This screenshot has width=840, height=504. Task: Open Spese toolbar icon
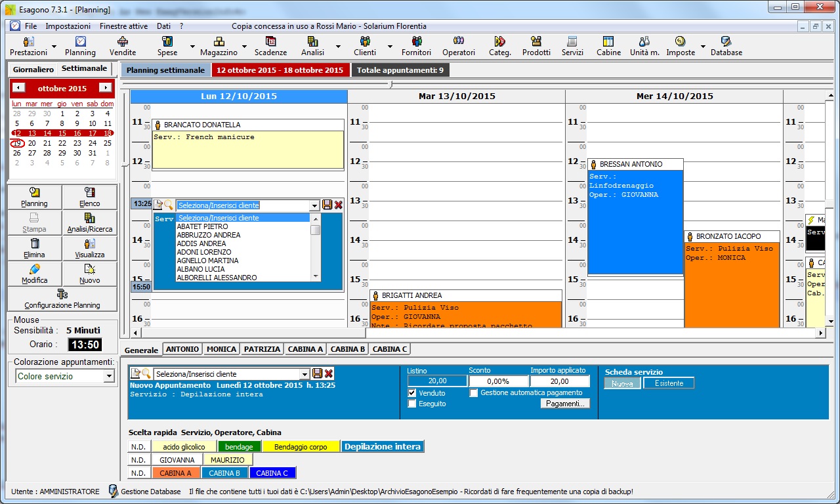click(167, 46)
